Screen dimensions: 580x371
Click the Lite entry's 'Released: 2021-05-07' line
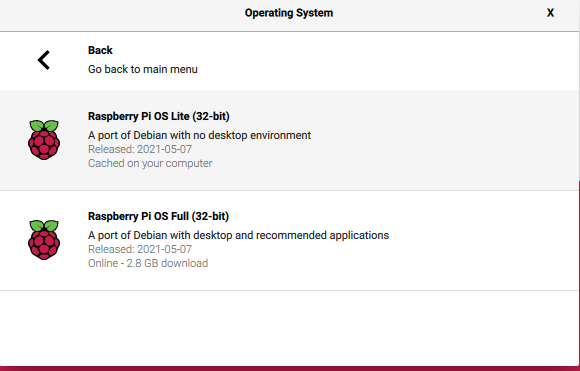pyautogui.click(x=140, y=149)
